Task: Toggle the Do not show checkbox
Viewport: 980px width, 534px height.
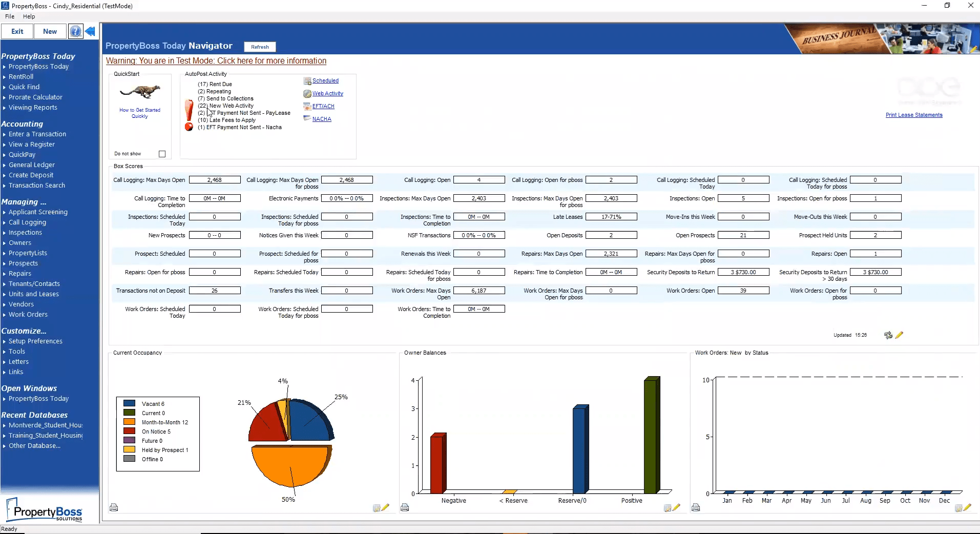Action: (162, 154)
